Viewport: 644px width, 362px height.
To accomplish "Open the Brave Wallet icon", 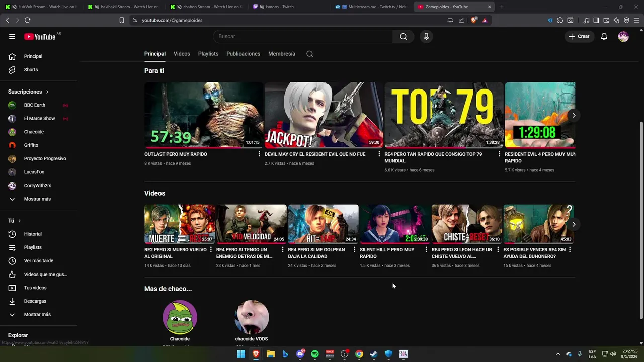I will 606,20.
